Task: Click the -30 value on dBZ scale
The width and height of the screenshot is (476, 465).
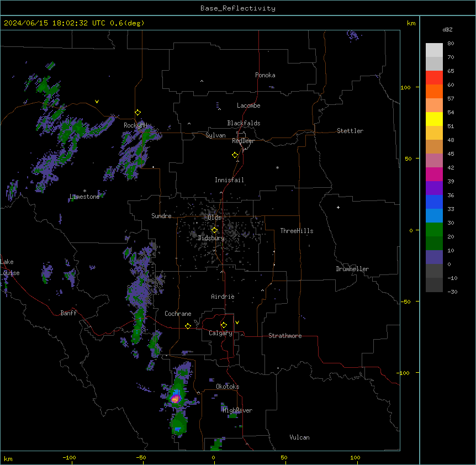Action: (x=452, y=292)
